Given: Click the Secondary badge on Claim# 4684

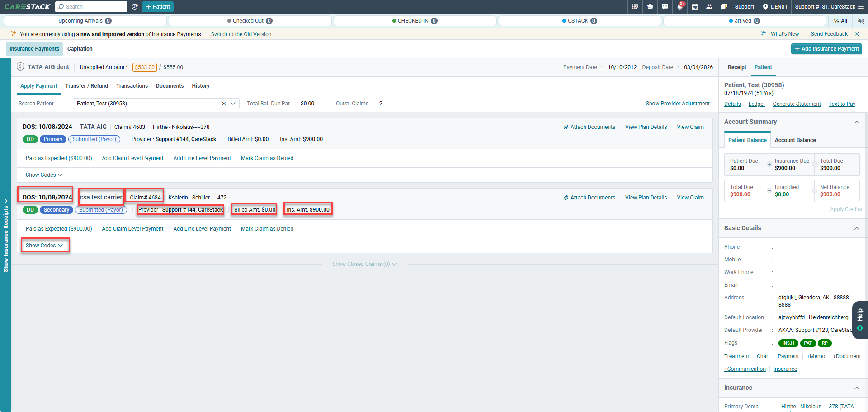Looking at the screenshot, I should [57, 210].
